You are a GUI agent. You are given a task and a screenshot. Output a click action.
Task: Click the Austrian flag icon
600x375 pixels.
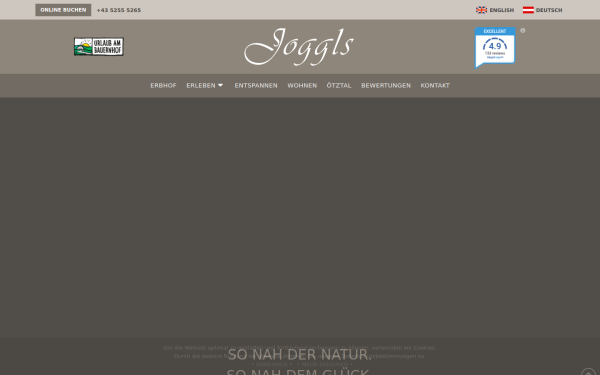pos(528,10)
